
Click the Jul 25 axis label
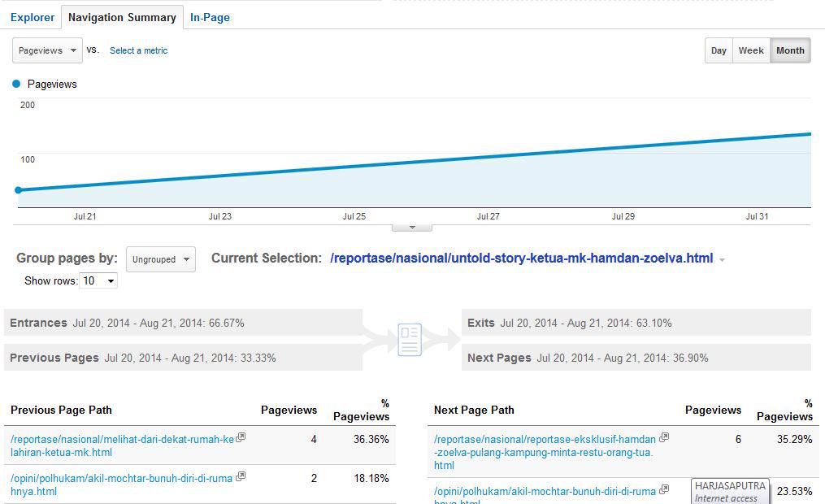click(354, 216)
